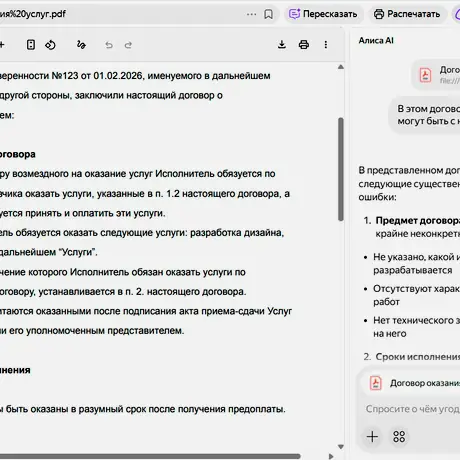Screen dimensions: 460x460
Task: Rotate the PDF page
Action: (x=50, y=45)
